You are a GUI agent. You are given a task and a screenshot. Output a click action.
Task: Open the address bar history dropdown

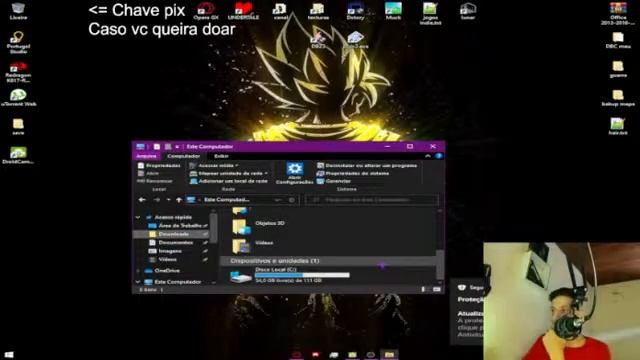278,200
